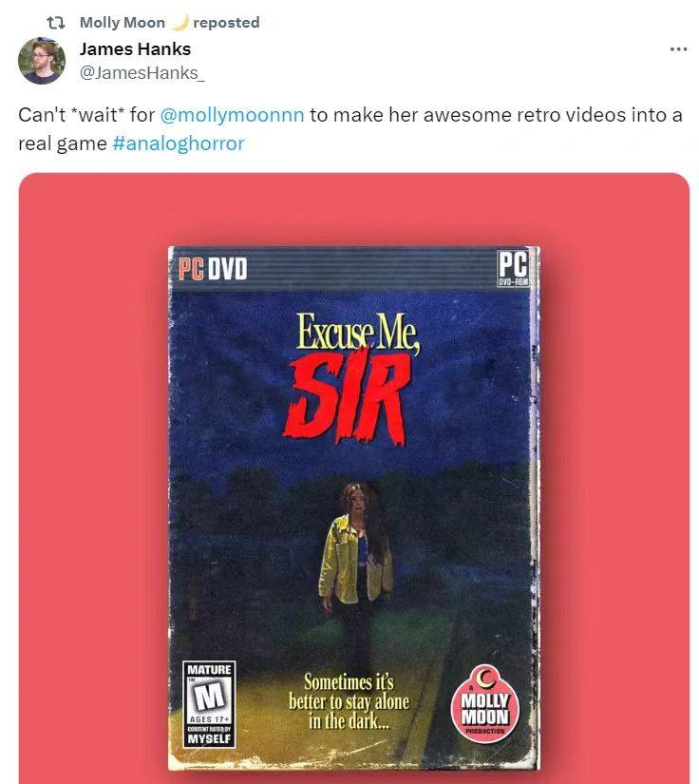Open James Hanks' profile avatar
The image size is (699, 784).
[42, 61]
